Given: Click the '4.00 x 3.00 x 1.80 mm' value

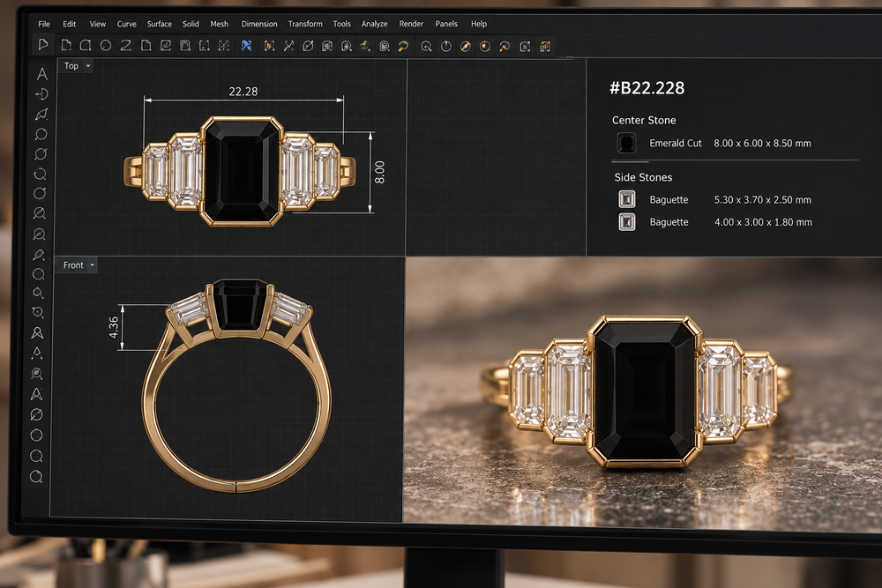Looking at the screenshot, I should 763,222.
